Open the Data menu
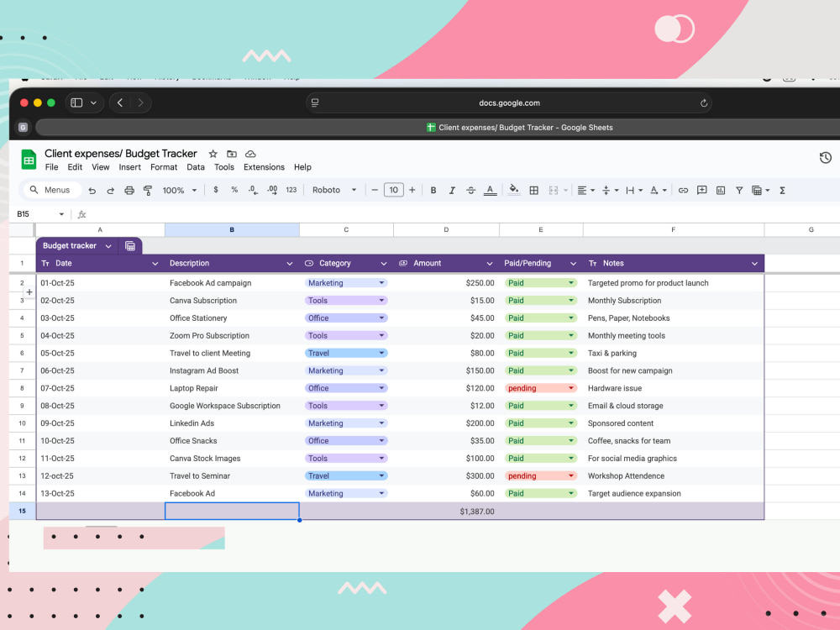 pyautogui.click(x=196, y=167)
